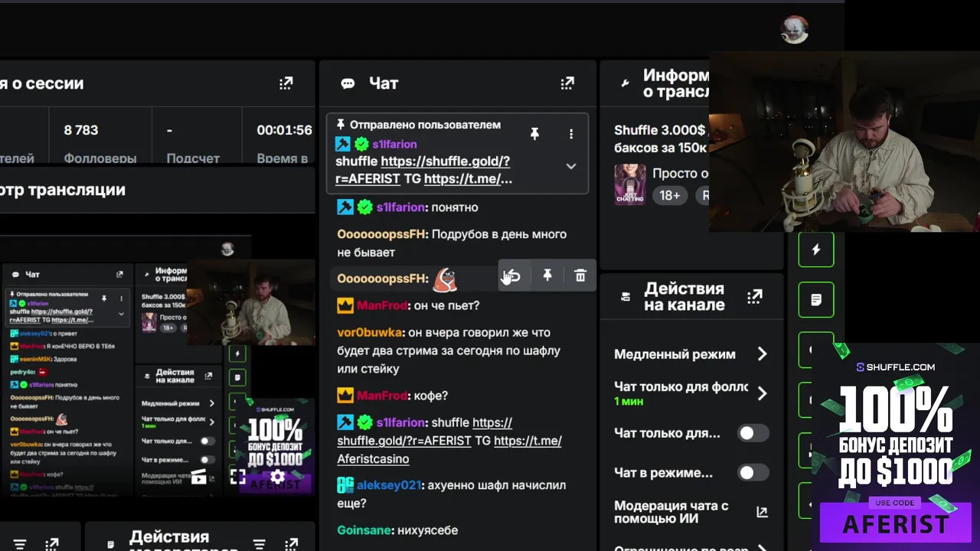Pop out the Чат panel

pos(567,83)
